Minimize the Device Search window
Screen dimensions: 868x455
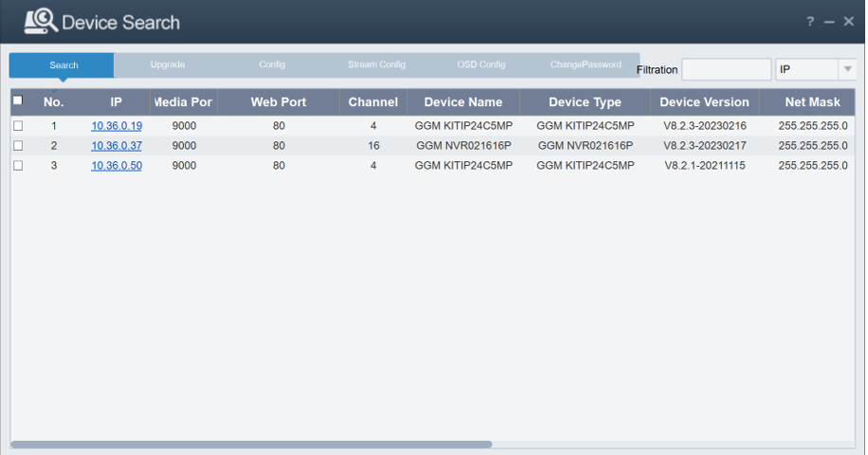click(829, 22)
